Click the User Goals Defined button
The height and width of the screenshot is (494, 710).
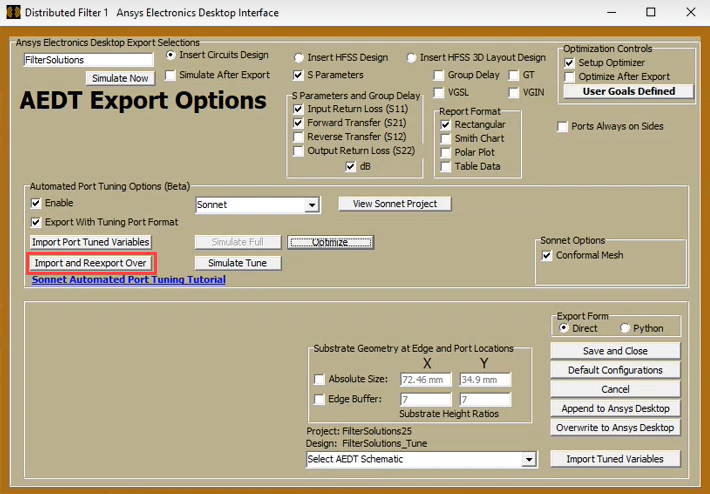[628, 91]
